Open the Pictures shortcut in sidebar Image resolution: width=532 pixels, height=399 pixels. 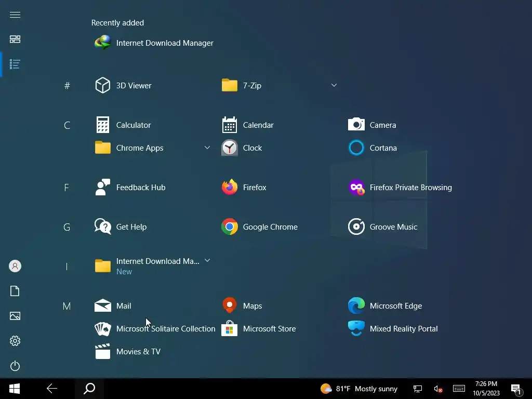click(15, 316)
